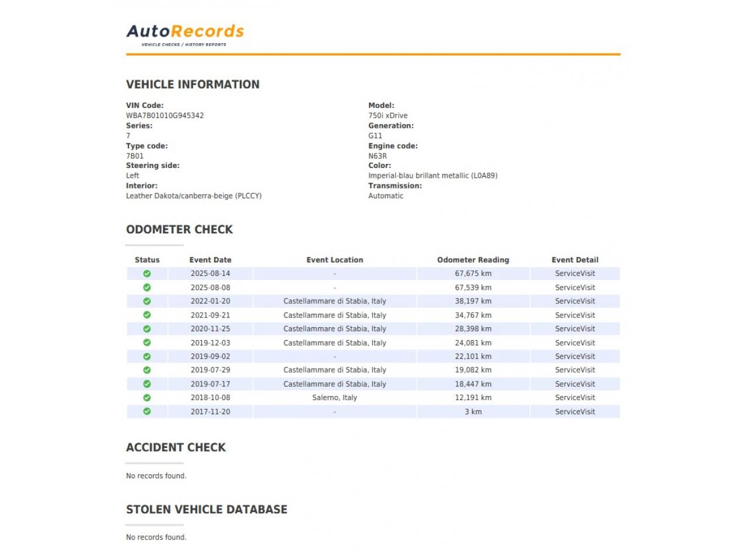Click the green check in 2019-07-29 row
The width and height of the screenshot is (747, 560).
(147, 370)
